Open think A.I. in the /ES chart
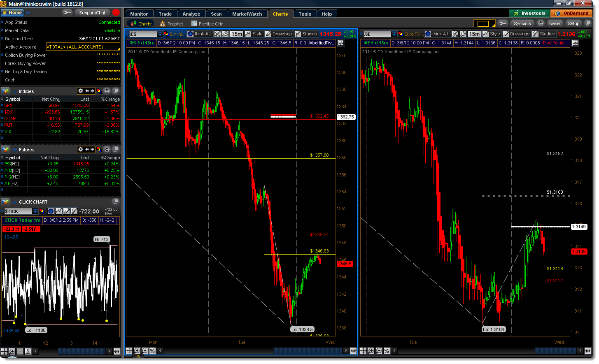This screenshot has height=364, width=599. tap(200, 34)
